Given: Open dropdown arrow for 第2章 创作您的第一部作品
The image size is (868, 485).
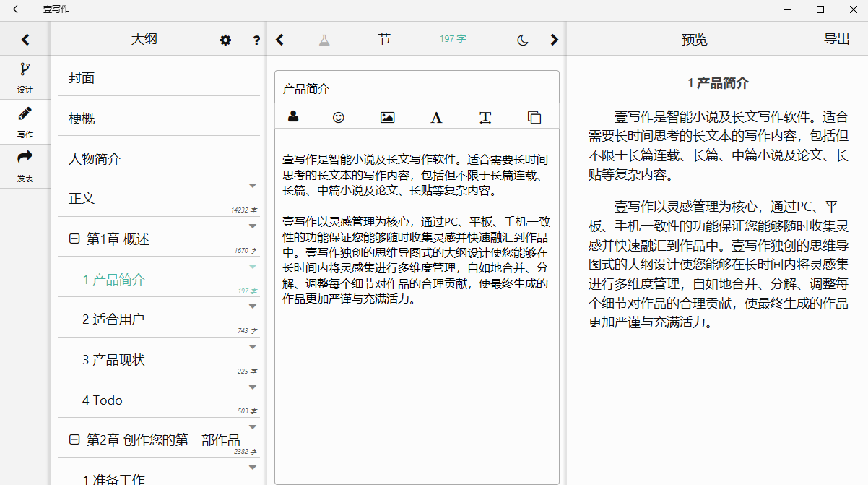Looking at the screenshot, I should (x=253, y=427).
